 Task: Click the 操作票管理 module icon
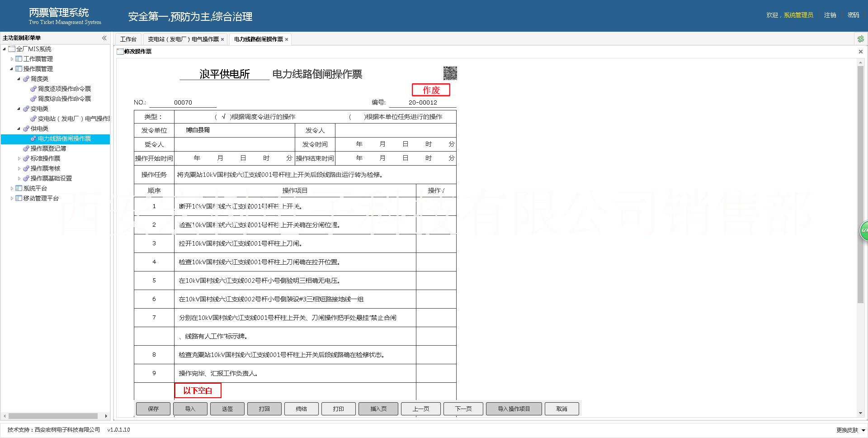19,69
